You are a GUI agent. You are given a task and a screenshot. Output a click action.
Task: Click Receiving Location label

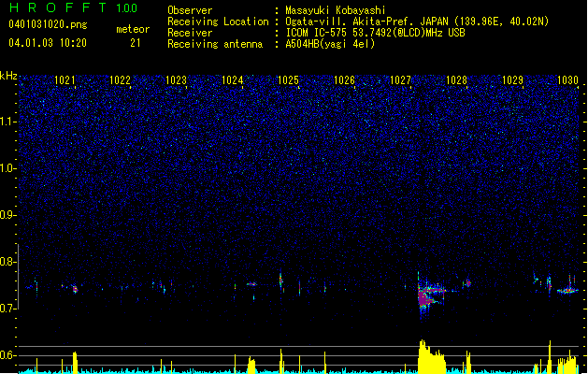click(x=218, y=22)
